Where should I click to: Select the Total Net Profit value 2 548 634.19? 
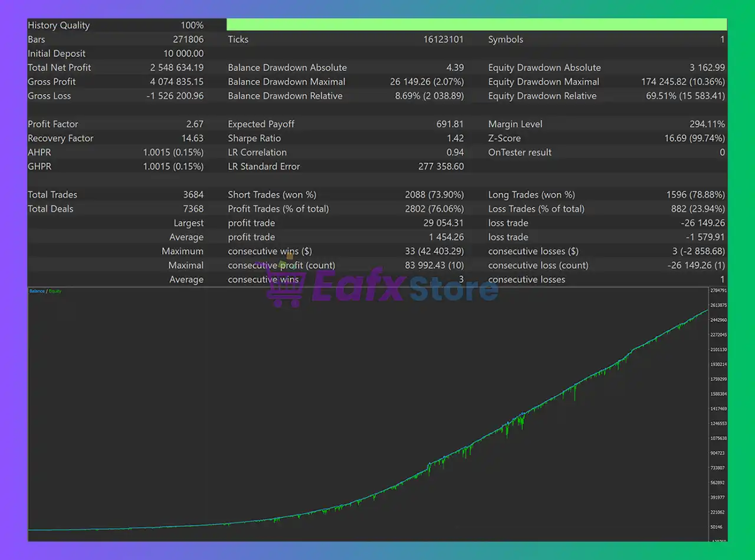point(176,68)
